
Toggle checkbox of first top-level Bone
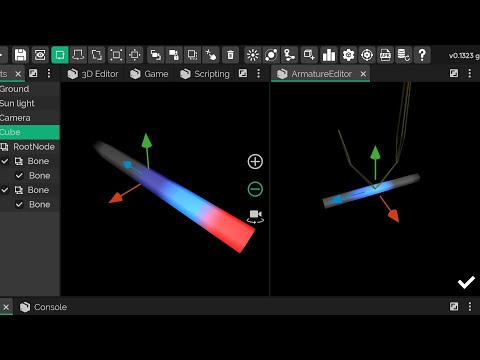click(5, 161)
